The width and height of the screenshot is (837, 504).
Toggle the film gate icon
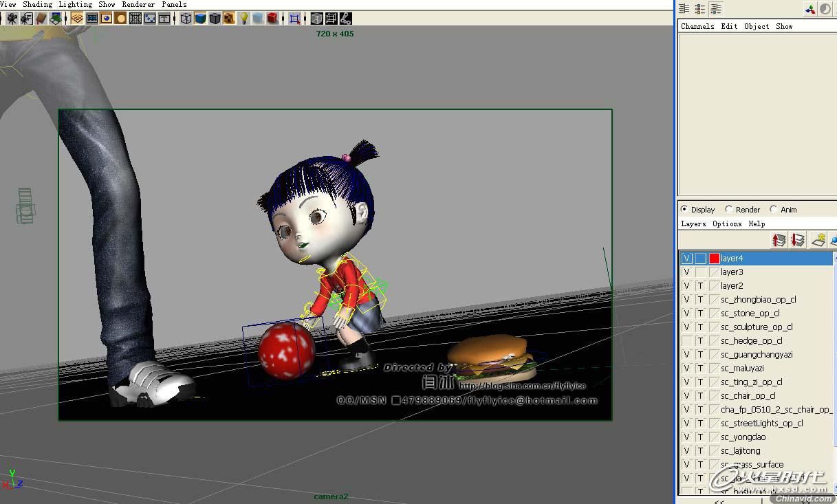91,19
